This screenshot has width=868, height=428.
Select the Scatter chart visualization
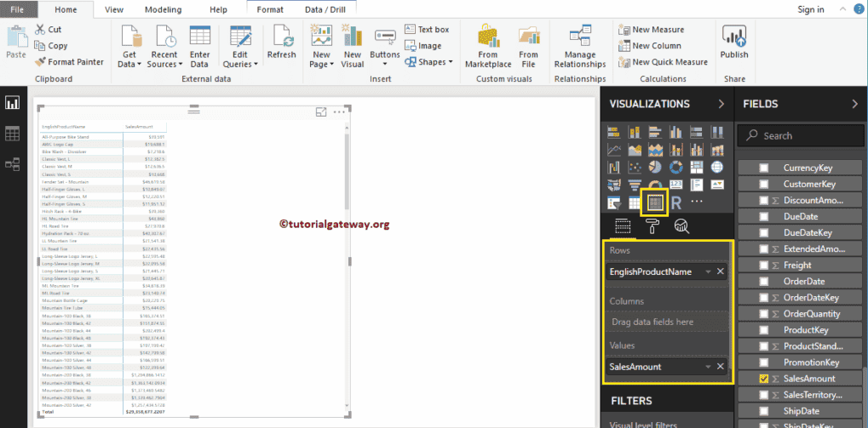635,167
